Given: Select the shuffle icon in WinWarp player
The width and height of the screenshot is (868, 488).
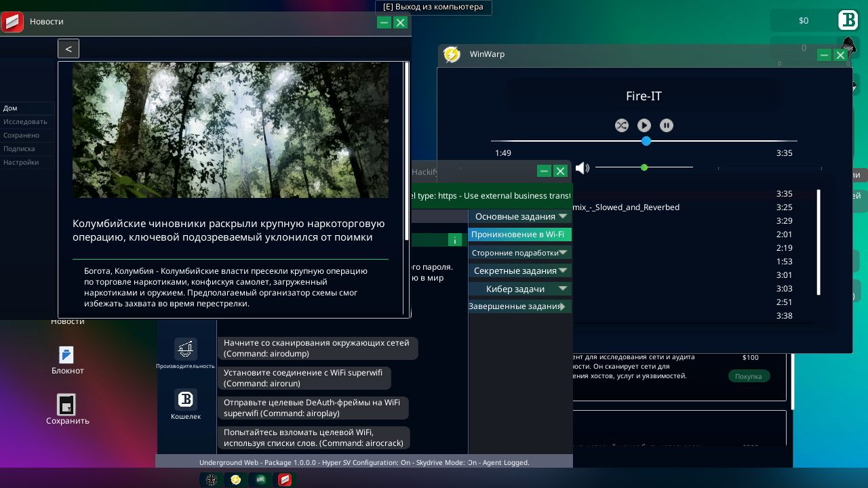Looking at the screenshot, I should tap(622, 125).
